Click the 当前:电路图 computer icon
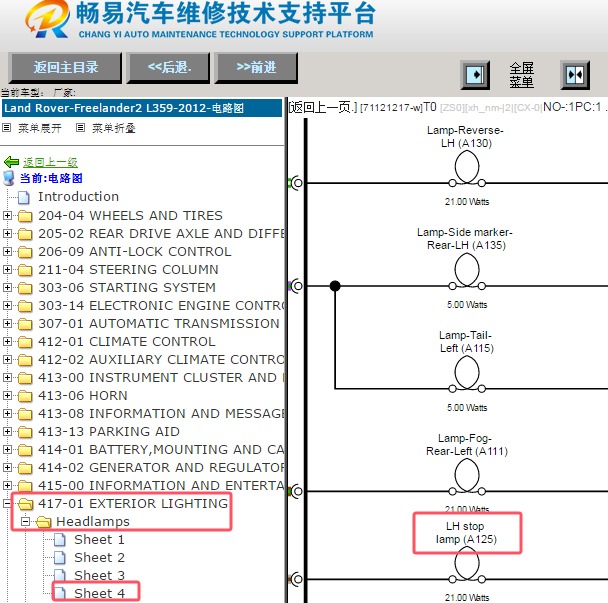This screenshot has width=608, height=603. 9,178
